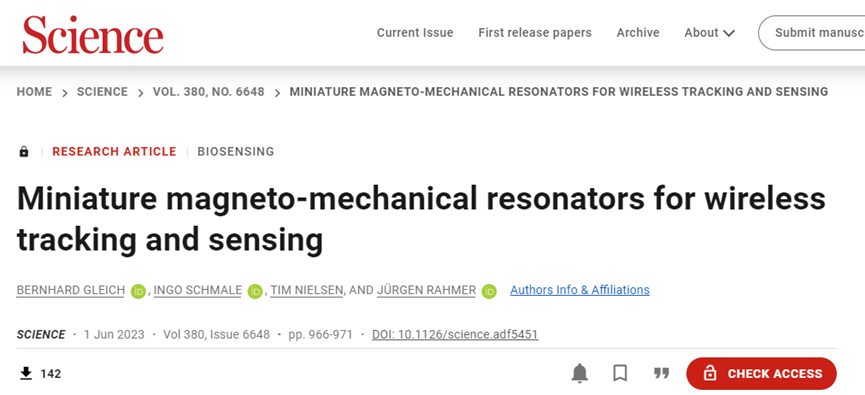Click the red Check Access button
Viewport: 865px width, 395px height.
761,373
